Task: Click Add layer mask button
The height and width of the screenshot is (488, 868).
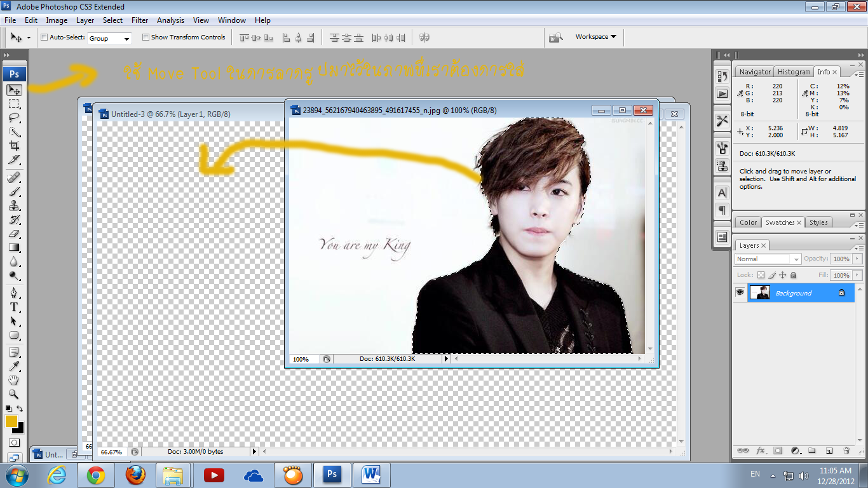Action: pos(777,451)
